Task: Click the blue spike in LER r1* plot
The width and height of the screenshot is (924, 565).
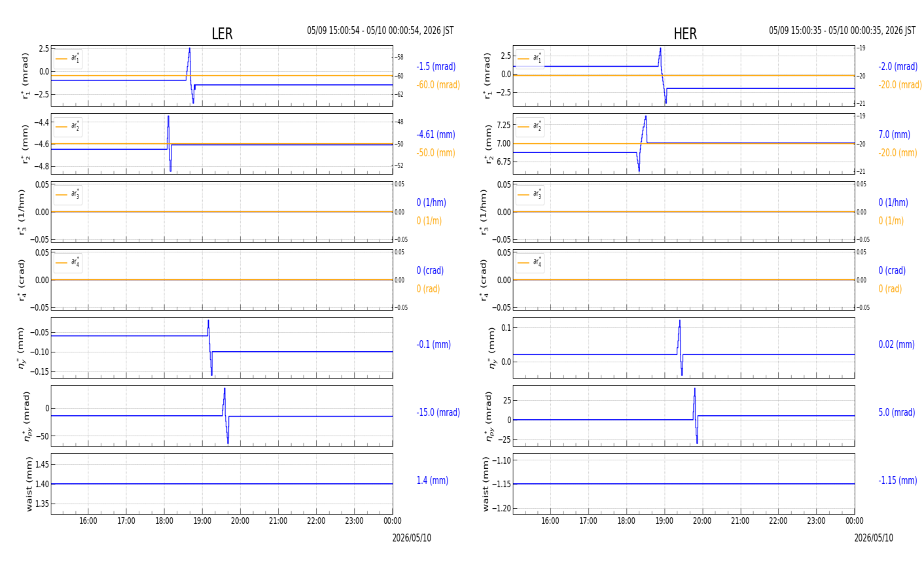Action: pos(190,74)
